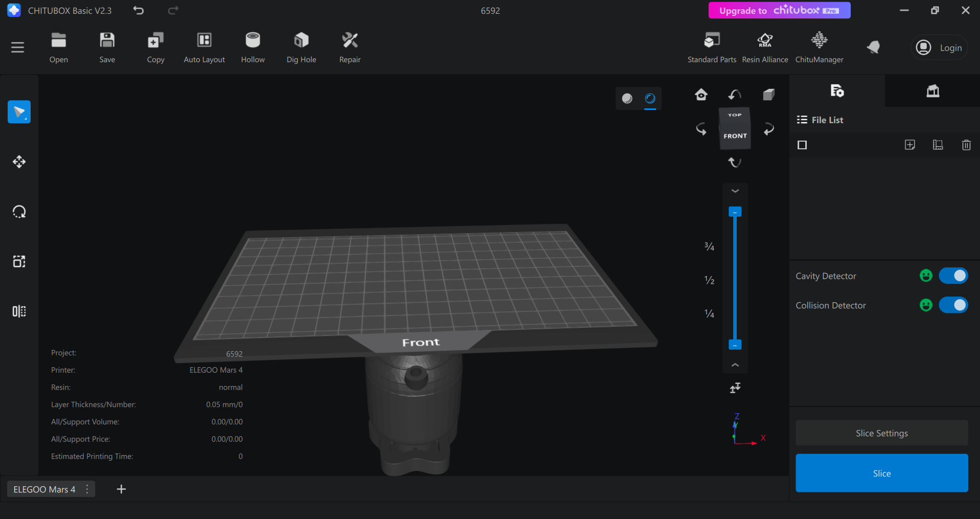Click the Auto Layout icon
Viewport: 980px width, 519px height.
pyautogui.click(x=204, y=41)
